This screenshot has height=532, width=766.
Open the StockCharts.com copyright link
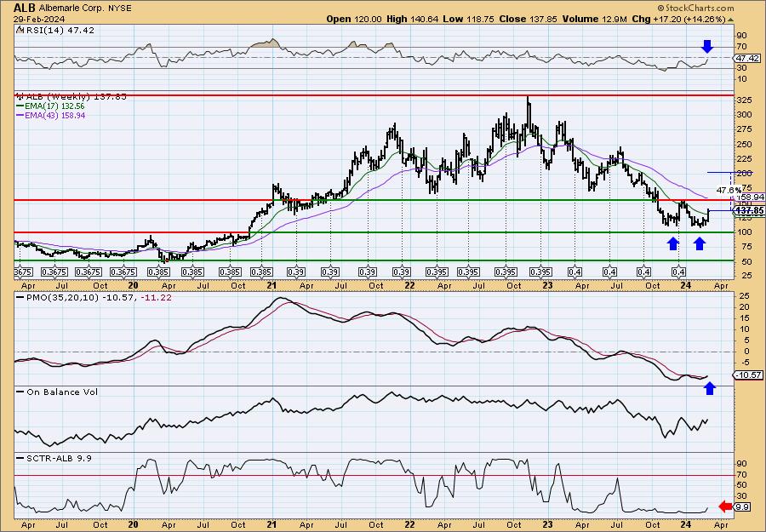[x=695, y=8]
